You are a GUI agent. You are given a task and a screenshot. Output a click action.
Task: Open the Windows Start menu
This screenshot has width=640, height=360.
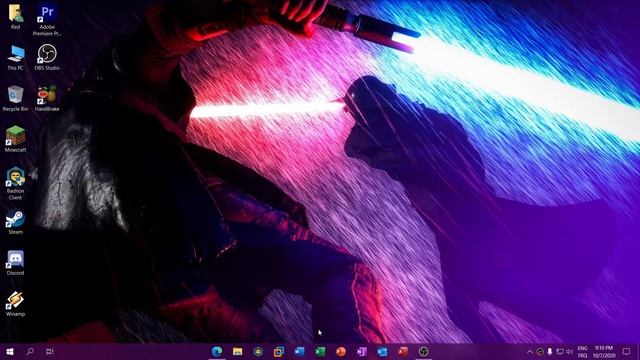click(10, 351)
